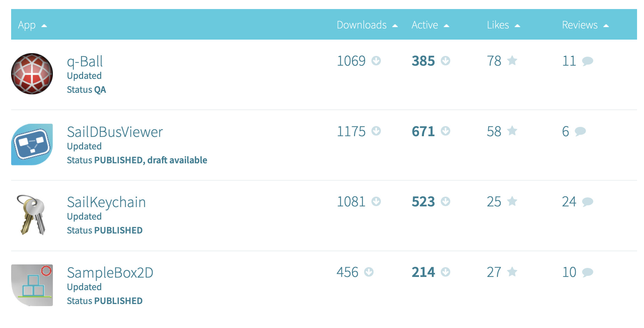Click the star icon next to 27 likes
The image size is (644, 328).
click(512, 272)
